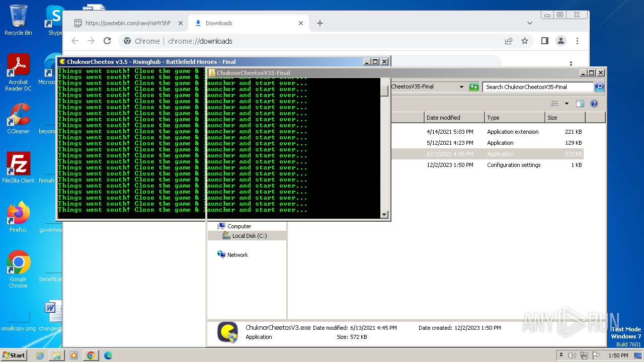Bookmark this tab with the star icon
Image resolution: width=644 pixels, height=362 pixels.
click(x=525, y=41)
